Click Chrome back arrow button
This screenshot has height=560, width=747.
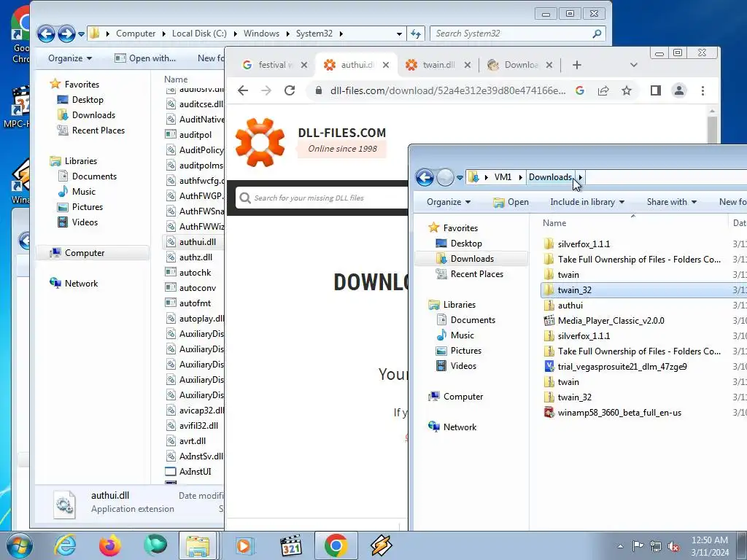click(243, 90)
